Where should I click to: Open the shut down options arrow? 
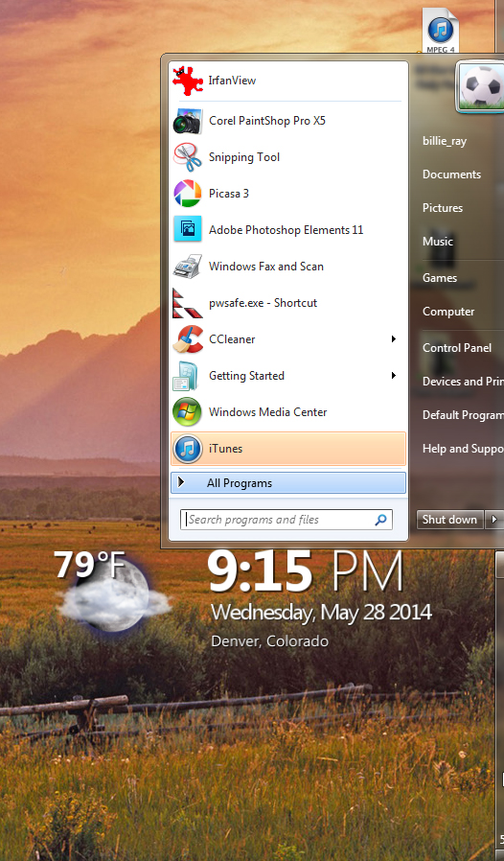494,520
